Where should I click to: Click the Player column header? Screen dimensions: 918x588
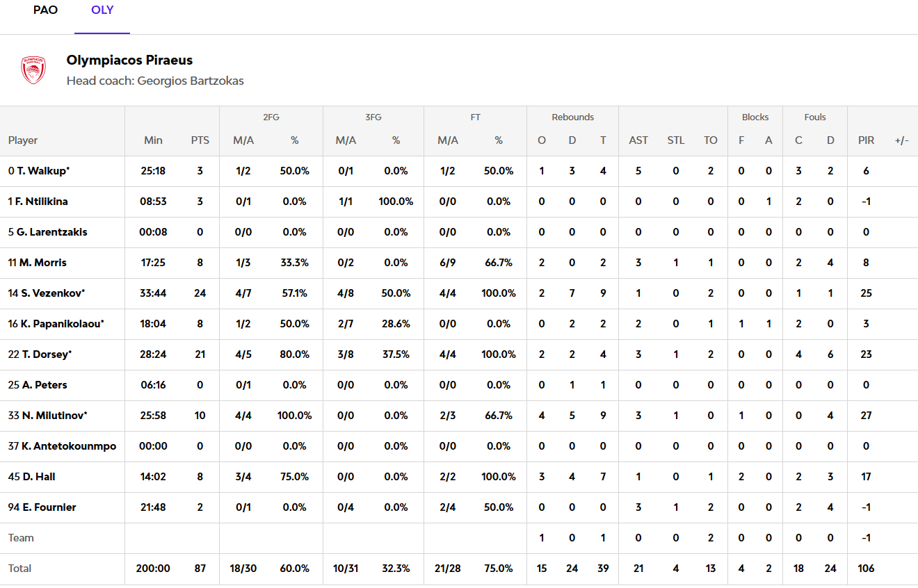click(23, 140)
